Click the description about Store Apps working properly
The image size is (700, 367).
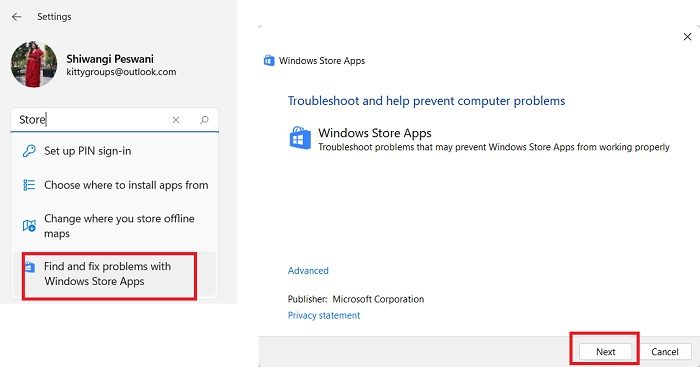click(x=494, y=147)
